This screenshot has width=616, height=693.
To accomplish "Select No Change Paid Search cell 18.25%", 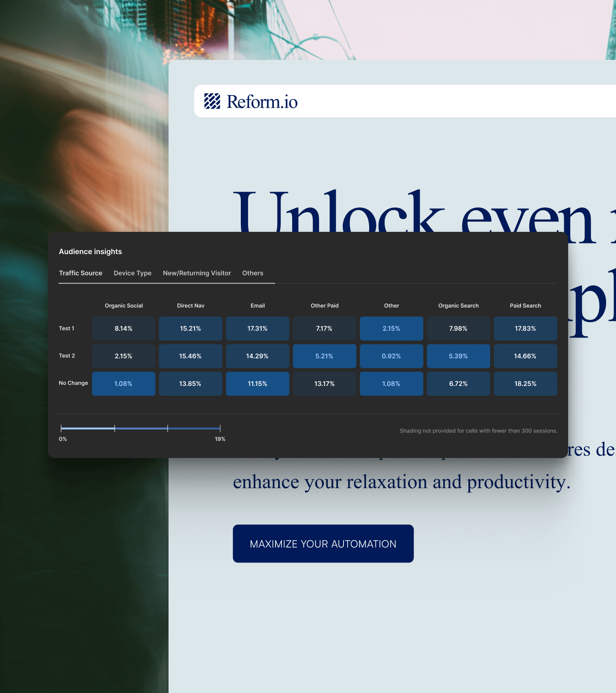I will point(525,384).
